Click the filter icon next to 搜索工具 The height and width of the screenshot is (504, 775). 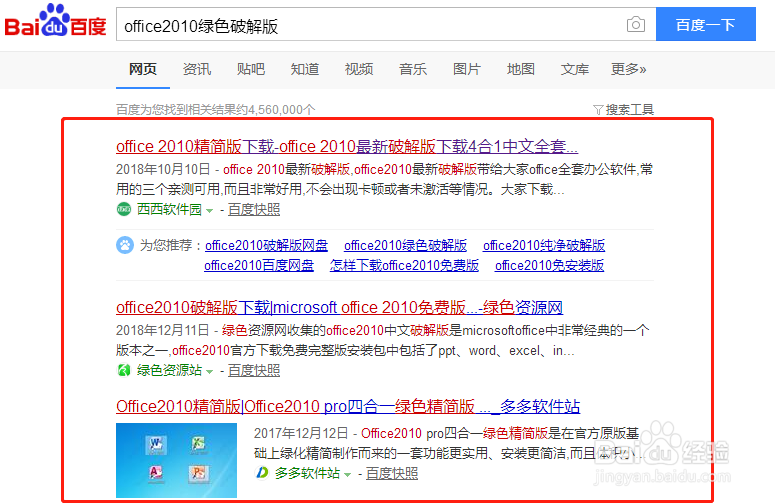(598, 110)
